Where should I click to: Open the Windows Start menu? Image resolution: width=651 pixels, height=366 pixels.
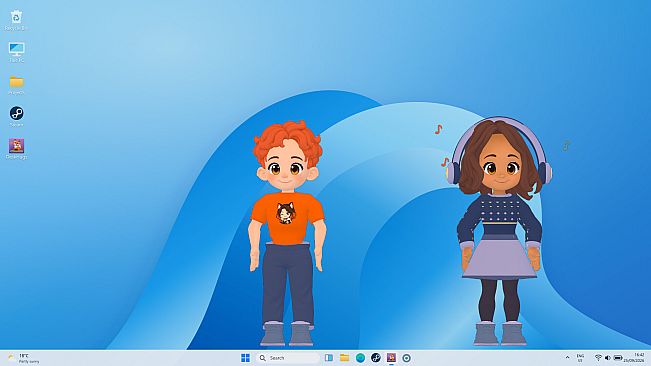point(245,358)
